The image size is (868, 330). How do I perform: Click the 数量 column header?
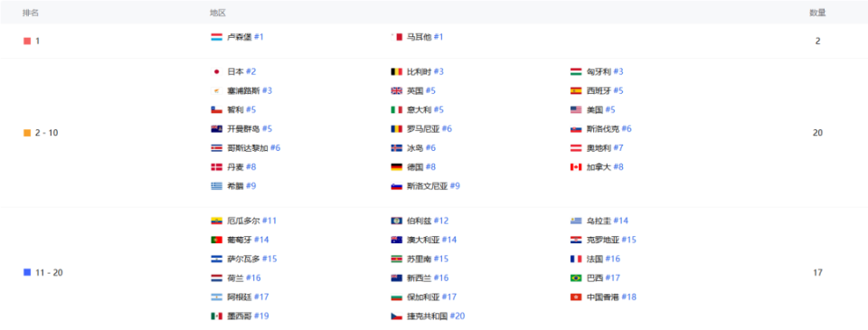(x=817, y=13)
